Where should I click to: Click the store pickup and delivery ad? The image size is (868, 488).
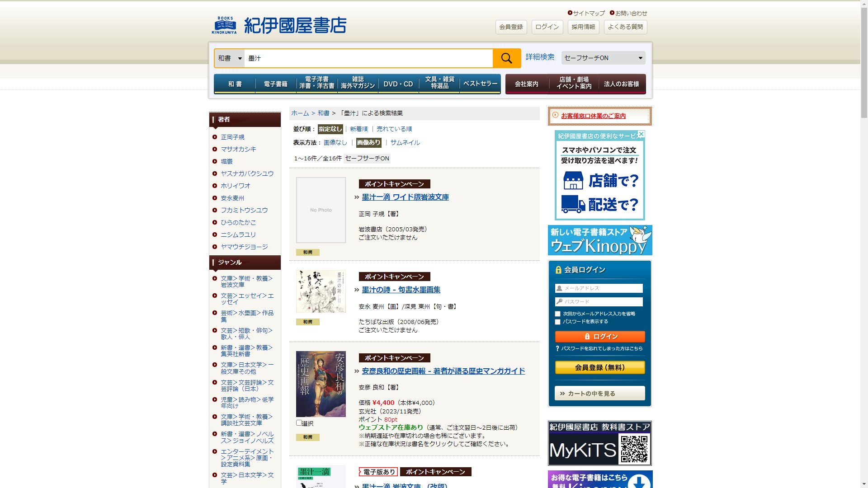(599, 181)
